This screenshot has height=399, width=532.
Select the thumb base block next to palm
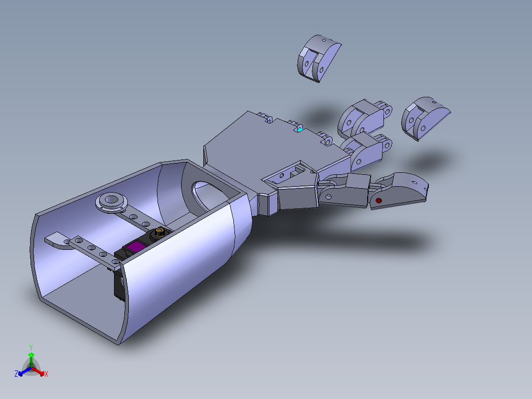(298, 198)
